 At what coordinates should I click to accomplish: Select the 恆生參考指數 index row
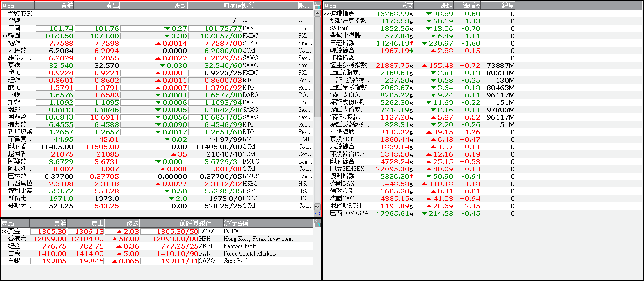coord(483,65)
